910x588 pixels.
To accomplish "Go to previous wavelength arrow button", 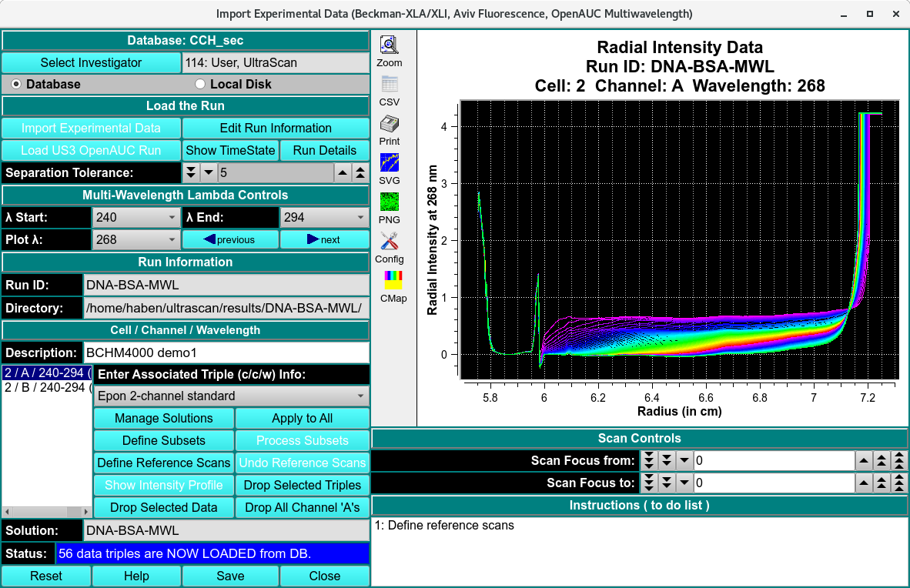I will tap(229, 239).
